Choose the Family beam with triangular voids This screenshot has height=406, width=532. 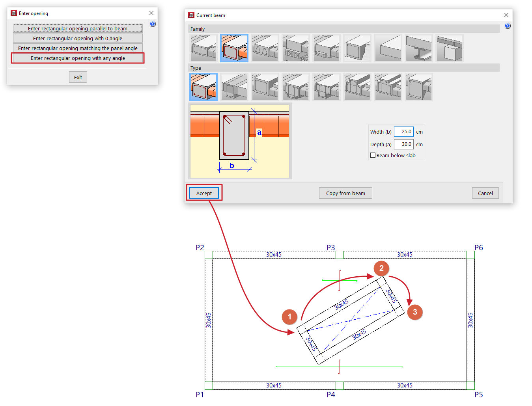point(265,48)
